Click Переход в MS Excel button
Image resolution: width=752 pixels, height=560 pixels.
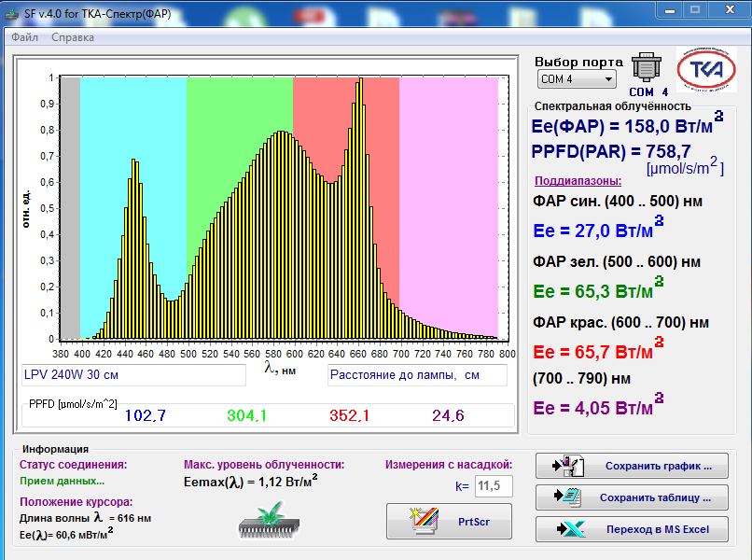632,529
